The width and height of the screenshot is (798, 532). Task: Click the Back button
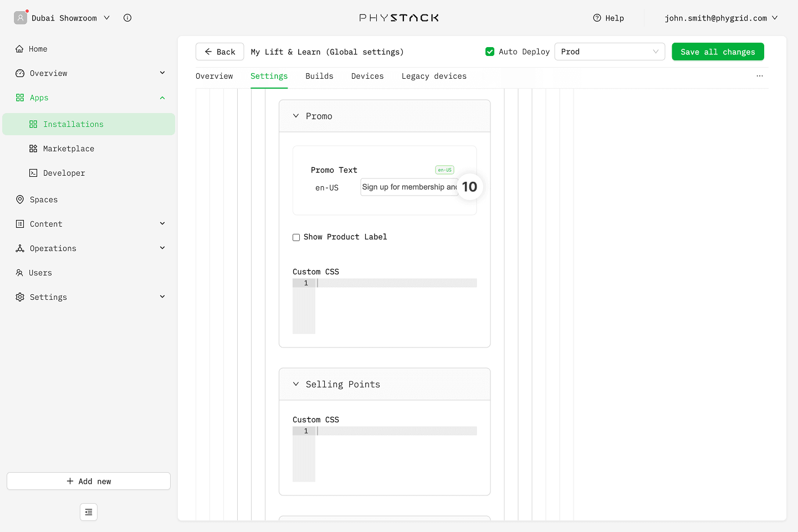tap(219, 52)
